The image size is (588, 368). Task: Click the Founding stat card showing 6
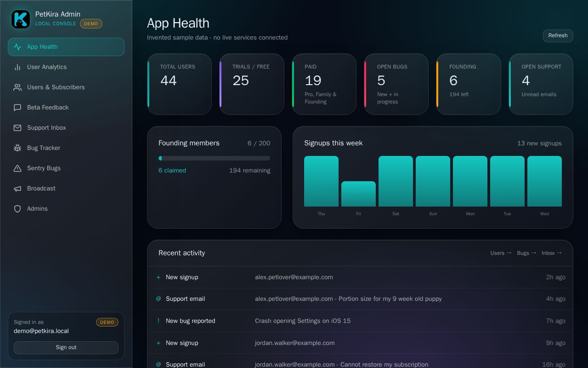pyautogui.click(x=469, y=84)
